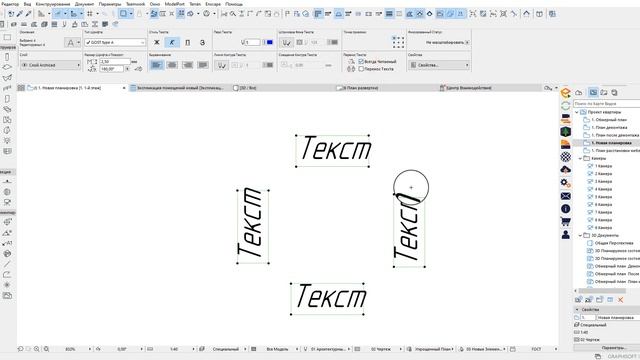Select right text alignment

[x=187, y=65]
